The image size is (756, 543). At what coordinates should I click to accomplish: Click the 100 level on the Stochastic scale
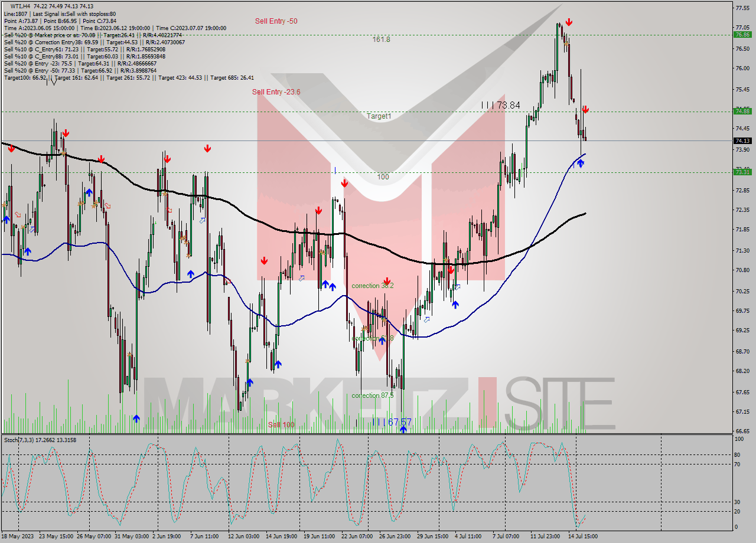coord(739,439)
